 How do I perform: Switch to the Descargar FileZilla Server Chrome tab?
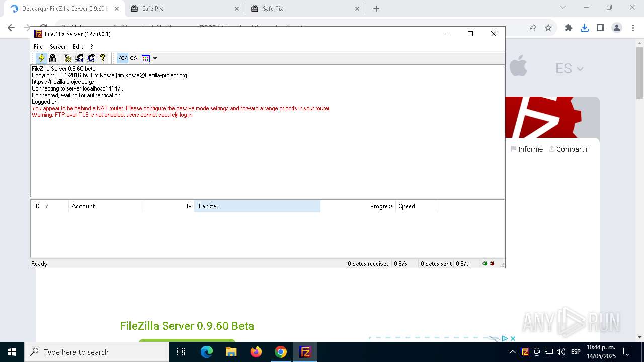coord(63,9)
